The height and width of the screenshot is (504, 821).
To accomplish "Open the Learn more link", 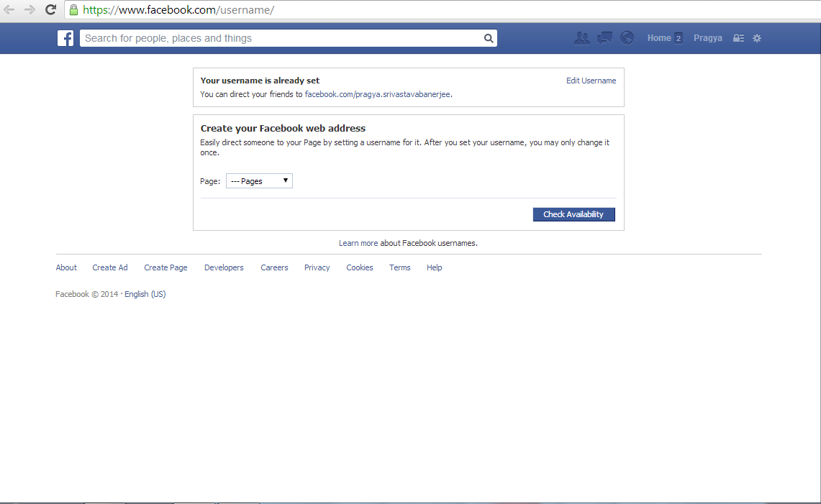I will point(358,243).
